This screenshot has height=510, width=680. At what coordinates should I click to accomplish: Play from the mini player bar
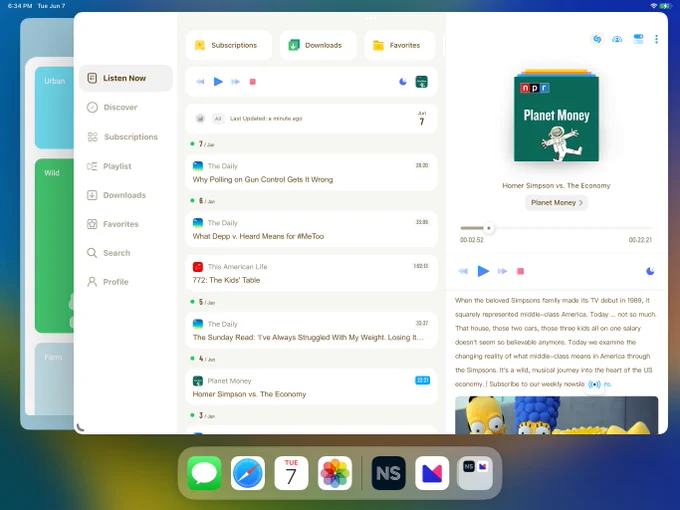coord(218,82)
